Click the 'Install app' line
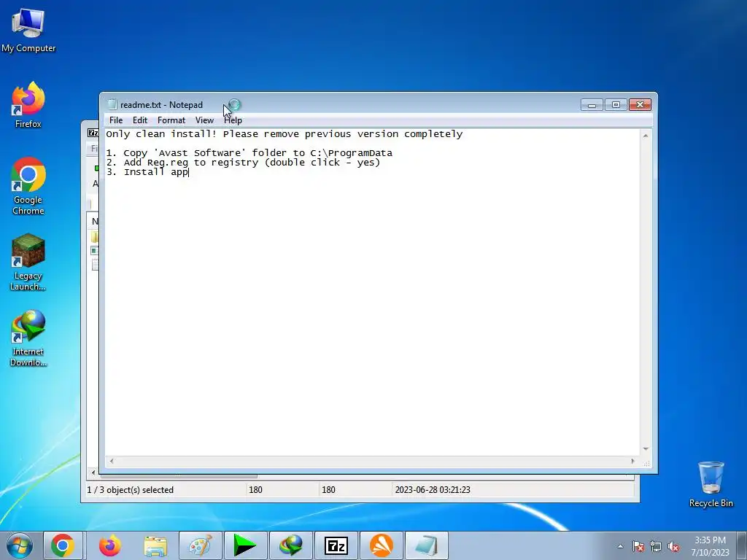The height and width of the screenshot is (560, 747). point(147,172)
